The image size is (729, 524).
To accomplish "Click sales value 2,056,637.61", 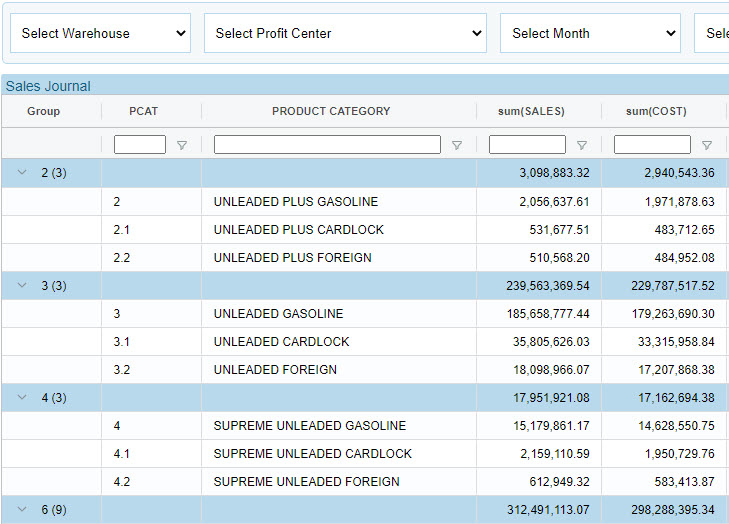I will (x=554, y=202).
